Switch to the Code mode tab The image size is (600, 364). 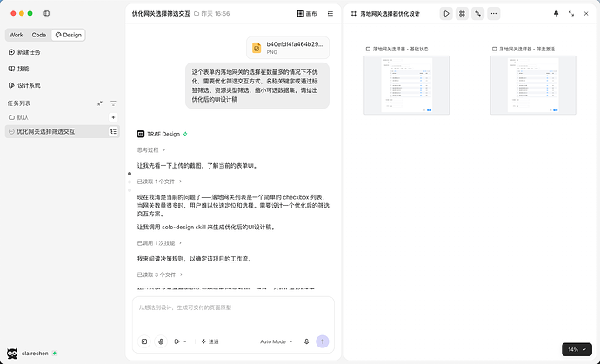pos(38,35)
